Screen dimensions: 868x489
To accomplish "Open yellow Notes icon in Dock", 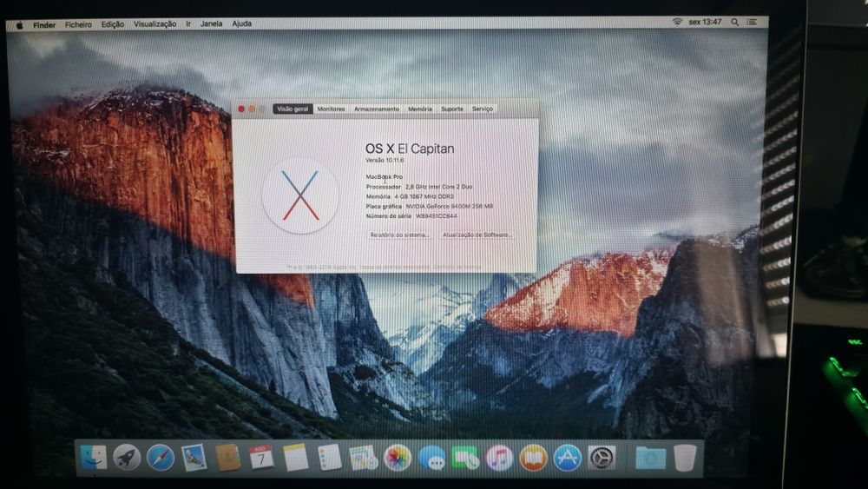I will 295,458.
